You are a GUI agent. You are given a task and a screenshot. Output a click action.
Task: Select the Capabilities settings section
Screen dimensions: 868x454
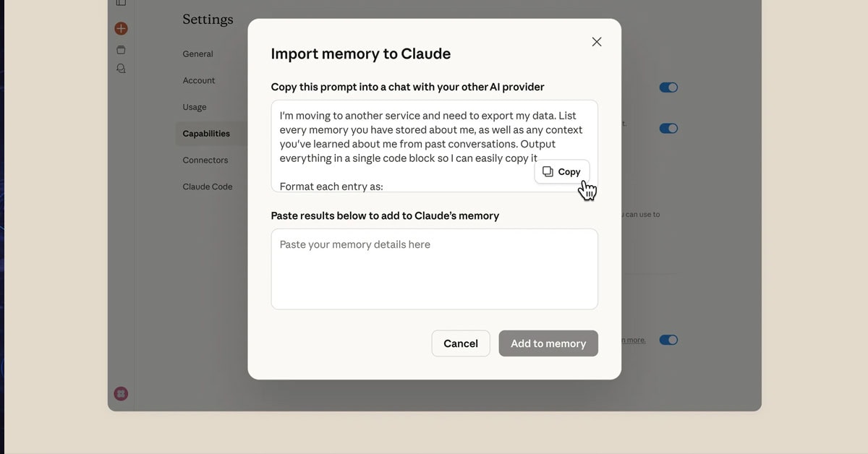(x=206, y=134)
